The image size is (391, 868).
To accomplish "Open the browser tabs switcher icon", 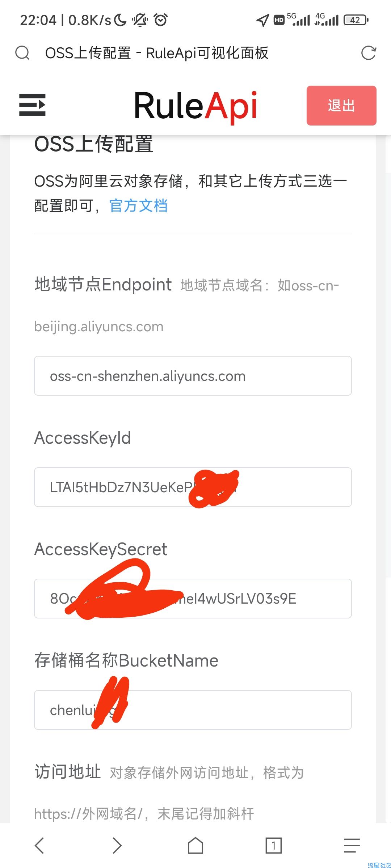I will [x=274, y=846].
